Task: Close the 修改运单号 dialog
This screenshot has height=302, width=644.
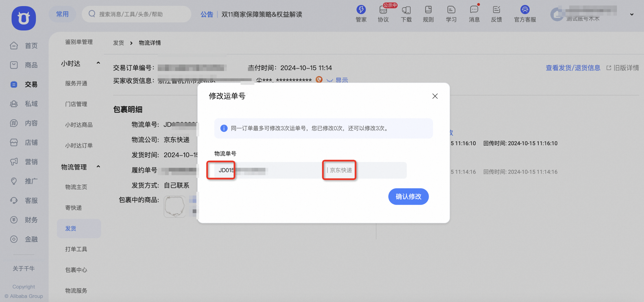Action: click(x=435, y=96)
